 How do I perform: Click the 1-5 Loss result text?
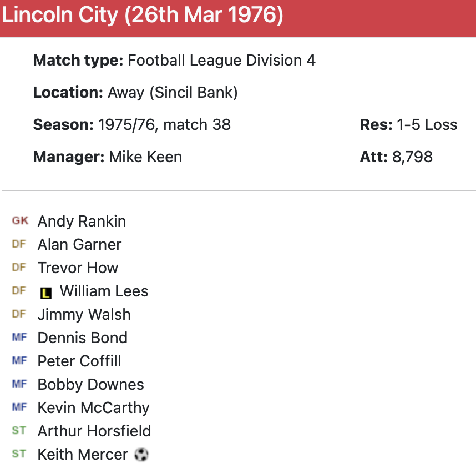tap(427, 124)
